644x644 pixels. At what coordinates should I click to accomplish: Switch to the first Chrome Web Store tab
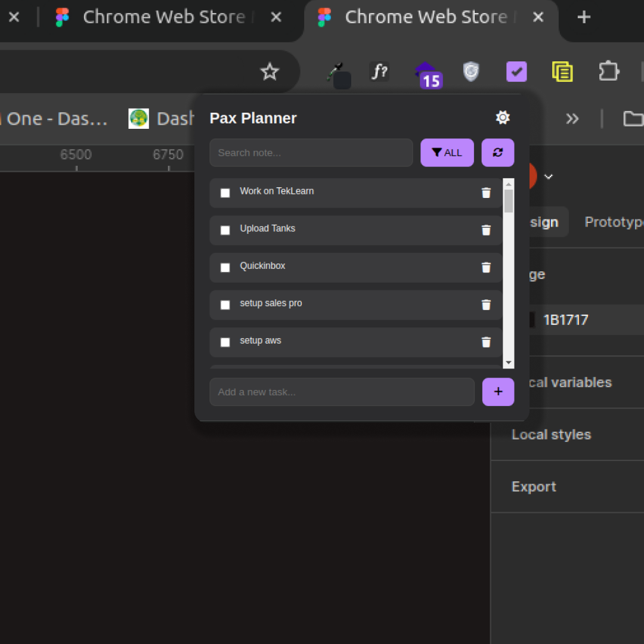coord(168,17)
